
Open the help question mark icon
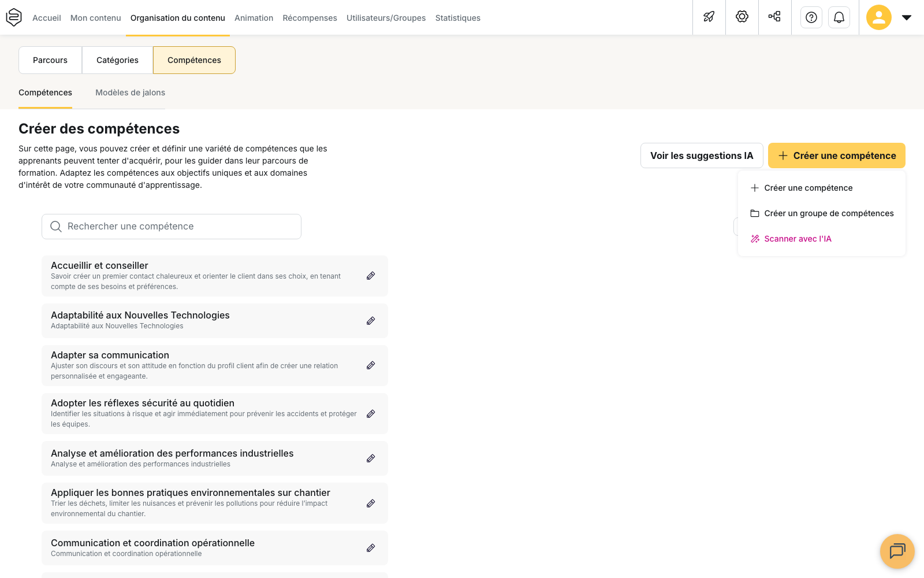[811, 17]
